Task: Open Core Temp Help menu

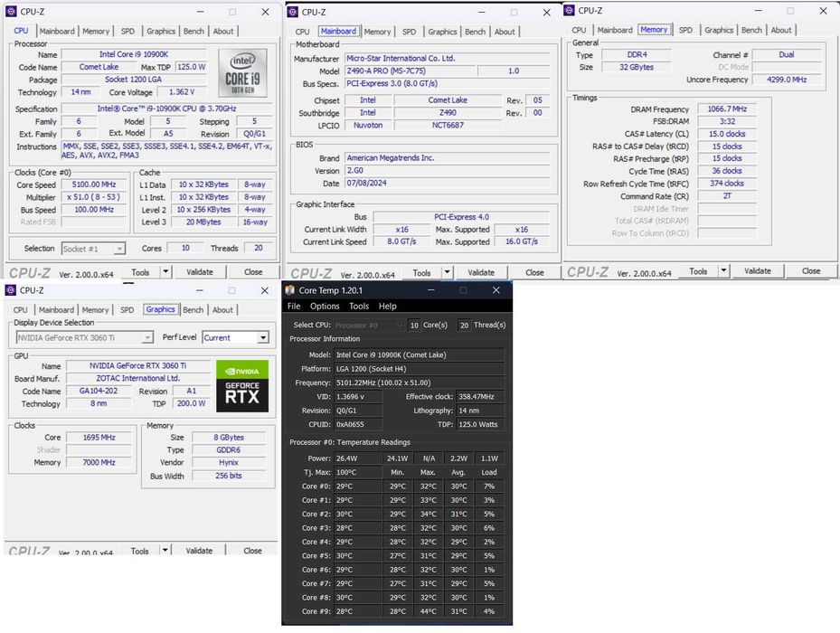Action: click(x=387, y=306)
